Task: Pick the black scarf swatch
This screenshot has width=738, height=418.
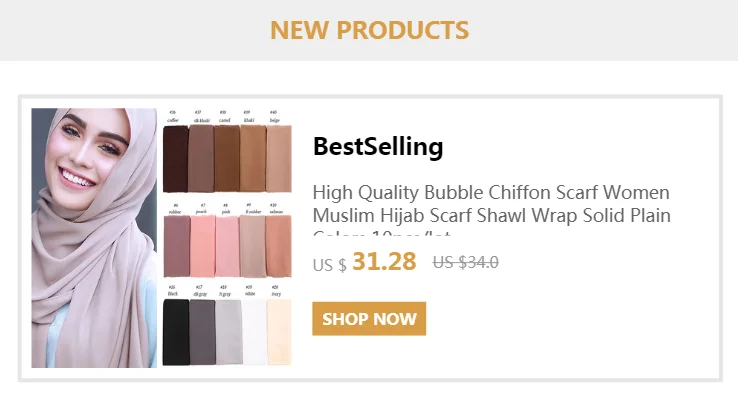Action: [176, 332]
